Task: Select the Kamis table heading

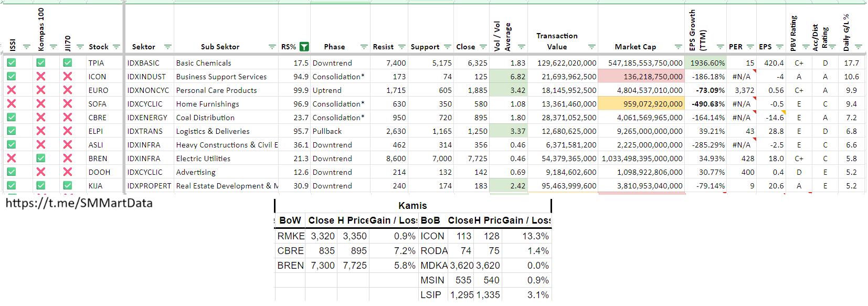Action: 412,206
